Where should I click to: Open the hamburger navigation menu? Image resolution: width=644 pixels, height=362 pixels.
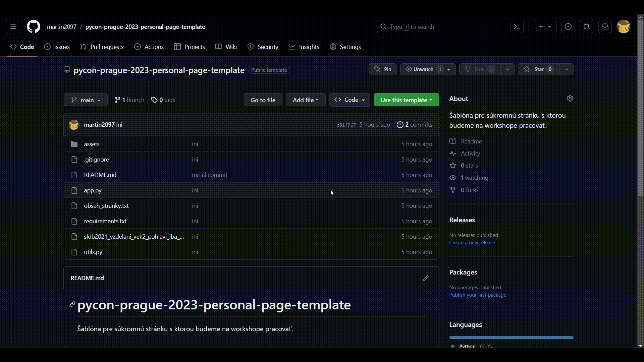tap(13, 27)
